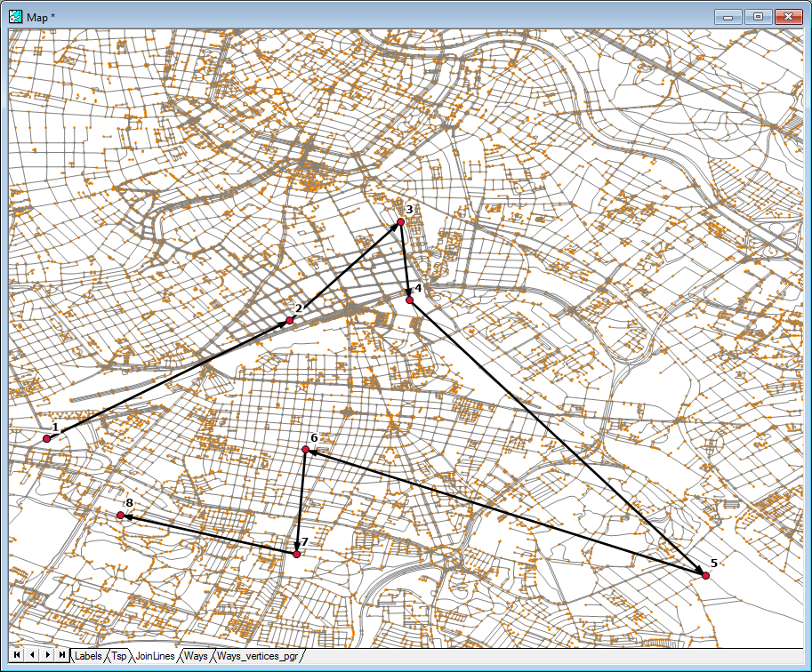Viewport: 812px width, 672px height.
Task: Click red waypoint marker 8
Action: pyautogui.click(x=120, y=516)
